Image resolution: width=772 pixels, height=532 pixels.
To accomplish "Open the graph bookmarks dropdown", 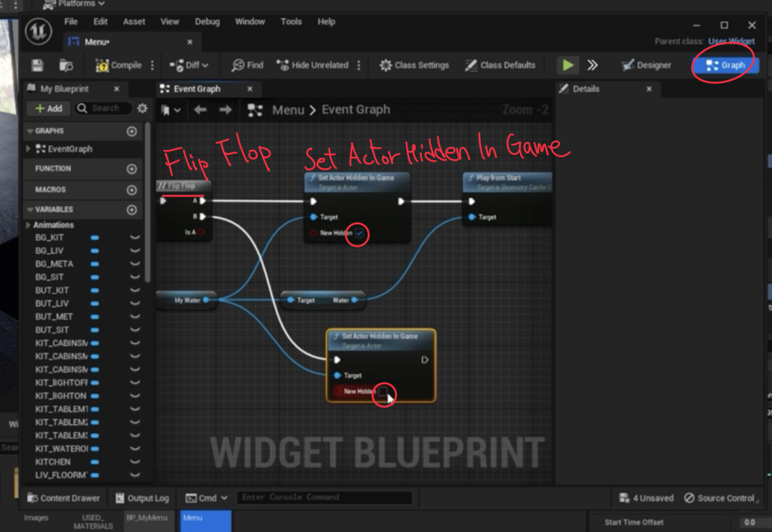I will tap(171, 111).
